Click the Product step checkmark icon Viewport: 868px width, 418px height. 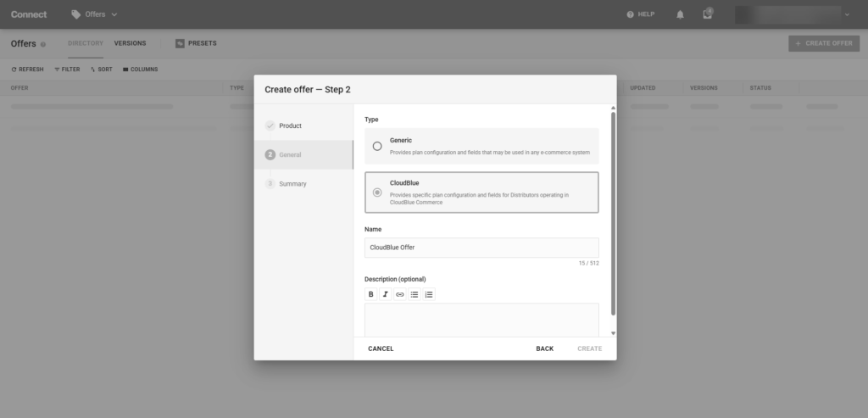pyautogui.click(x=270, y=125)
